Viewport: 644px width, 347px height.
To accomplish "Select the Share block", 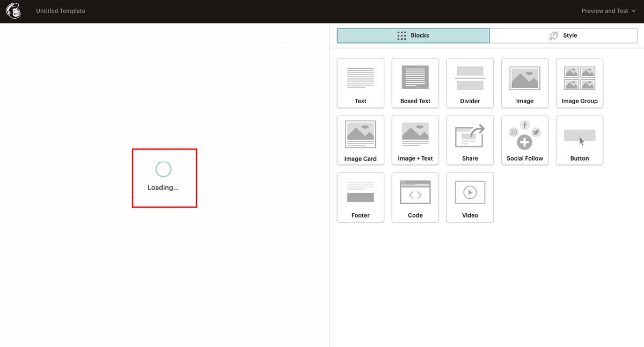I will pyautogui.click(x=470, y=140).
